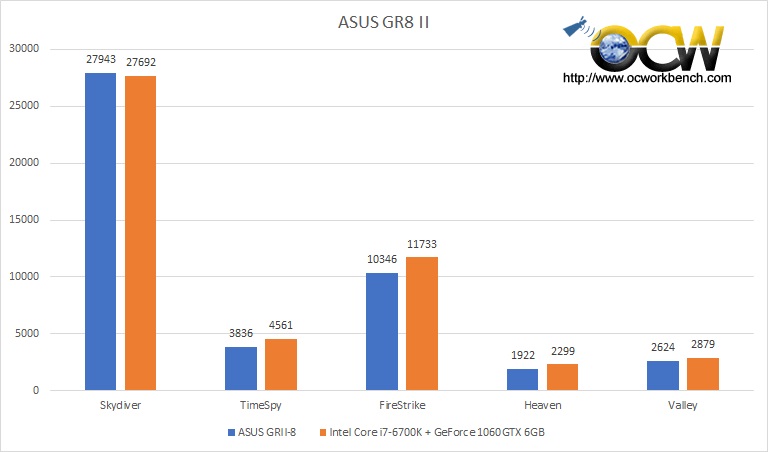Select the data label 10346

pyautogui.click(x=382, y=259)
